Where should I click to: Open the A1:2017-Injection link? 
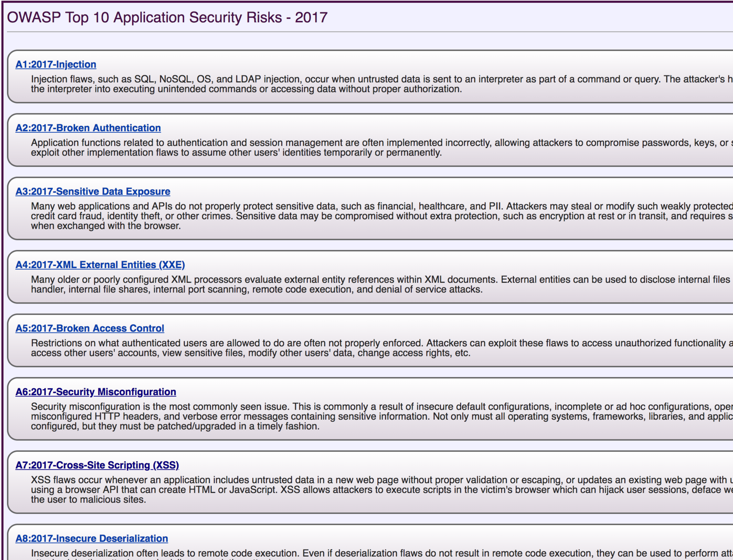click(56, 64)
